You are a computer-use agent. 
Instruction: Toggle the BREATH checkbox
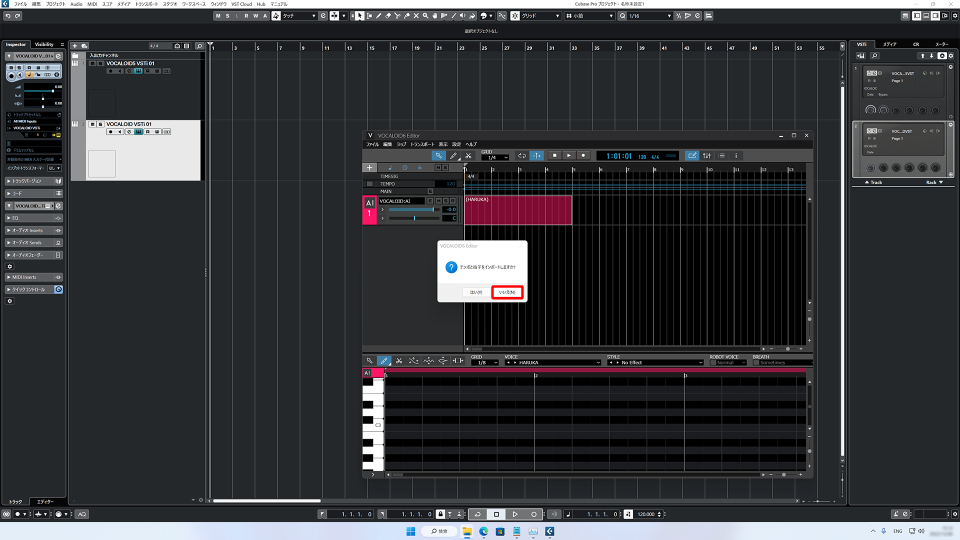(x=756, y=362)
